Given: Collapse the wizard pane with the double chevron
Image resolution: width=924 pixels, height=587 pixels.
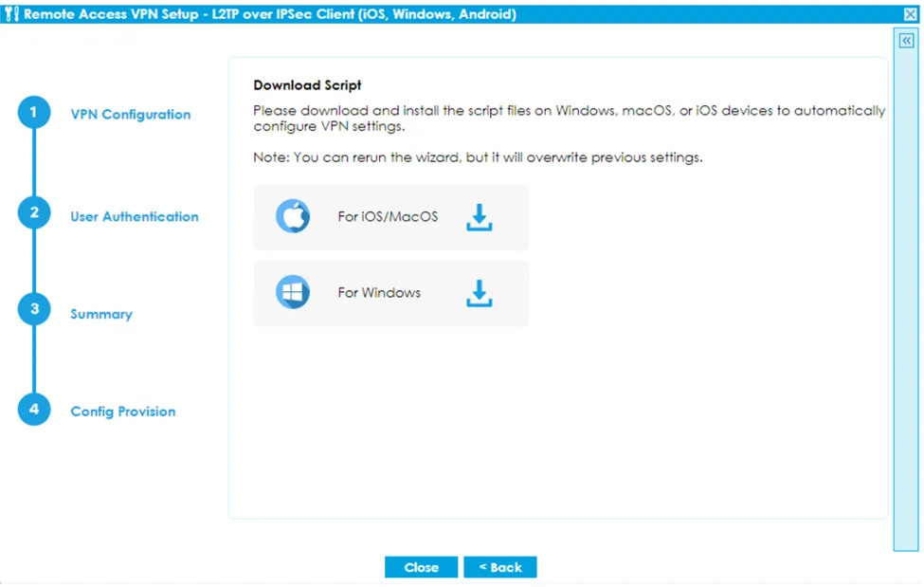Looking at the screenshot, I should [905, 40].
